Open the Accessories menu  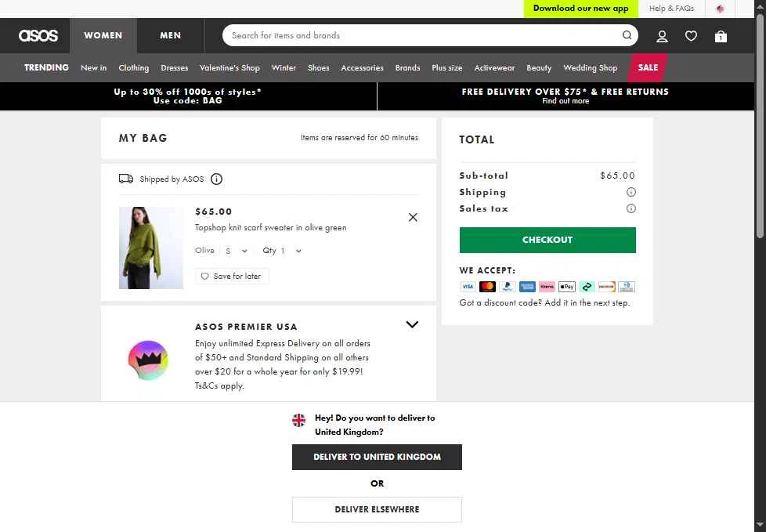click(x=362, y=68)
